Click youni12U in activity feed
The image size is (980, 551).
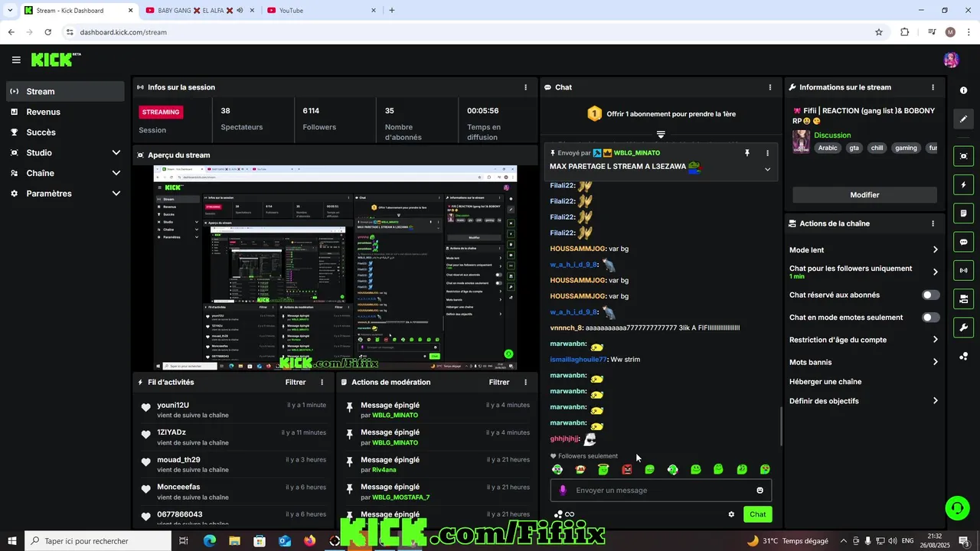[173, 405]
